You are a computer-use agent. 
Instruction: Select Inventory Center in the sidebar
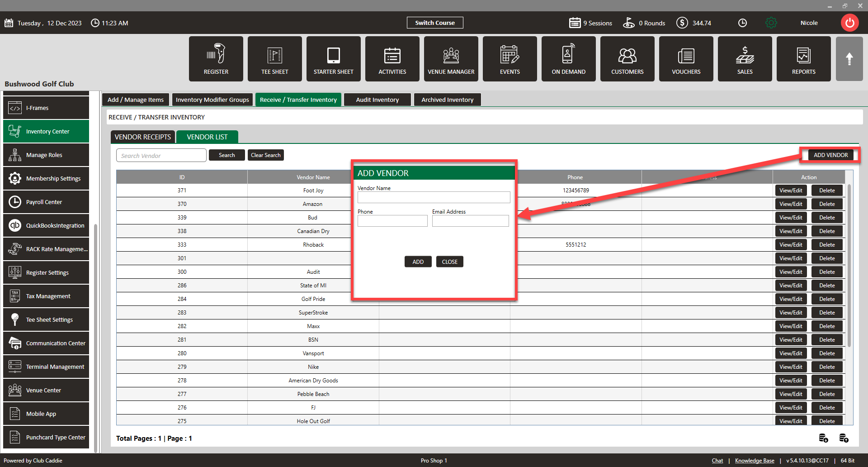pyautogui.click(x=46, y=131)
